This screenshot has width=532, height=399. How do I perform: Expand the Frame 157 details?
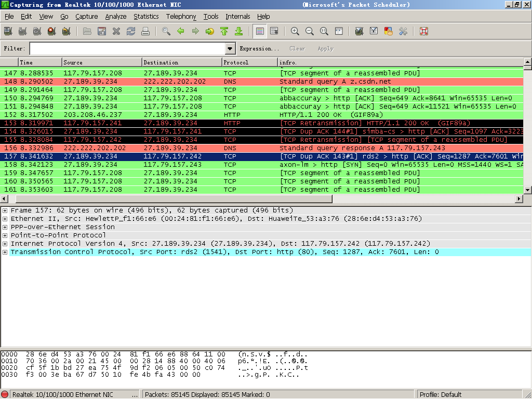[x=5, y=210]
